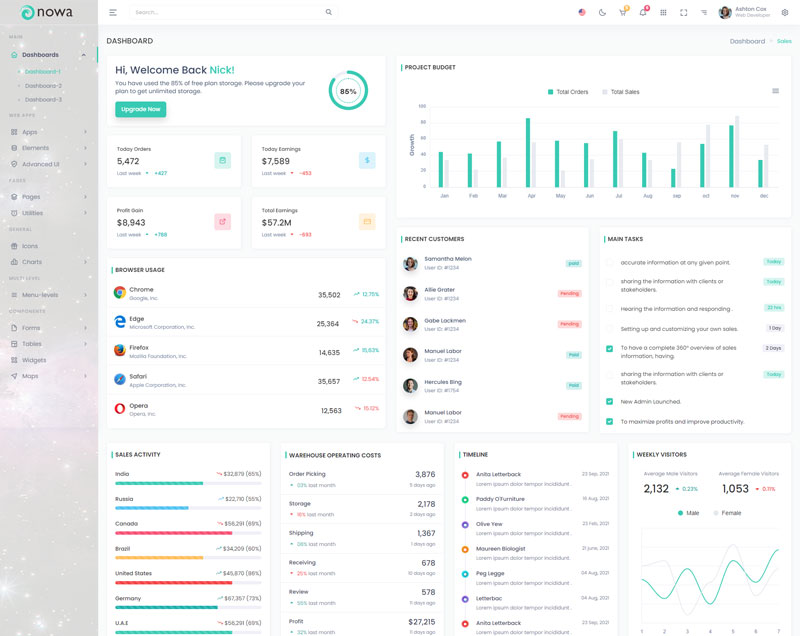Click the Upgrade Now button
Image resolution: width=800 pixels, height=636 pixels.
140,109
